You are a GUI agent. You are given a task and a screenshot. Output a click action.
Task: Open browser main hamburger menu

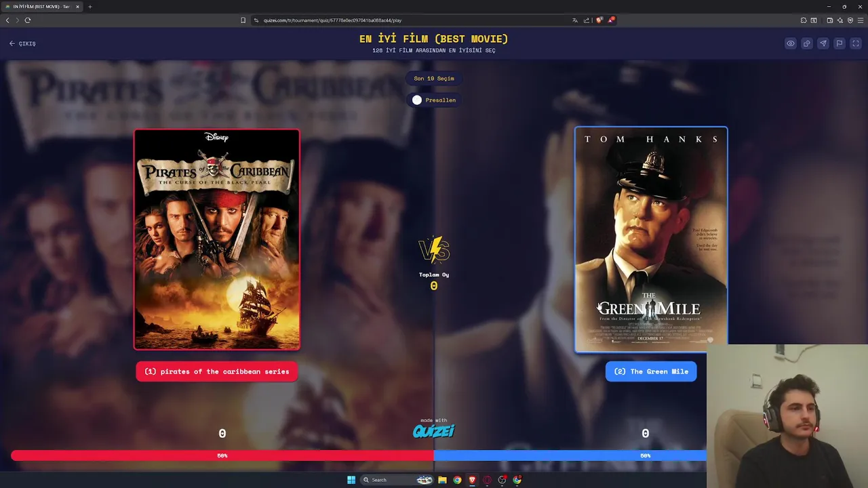click(x=861, y=20)
